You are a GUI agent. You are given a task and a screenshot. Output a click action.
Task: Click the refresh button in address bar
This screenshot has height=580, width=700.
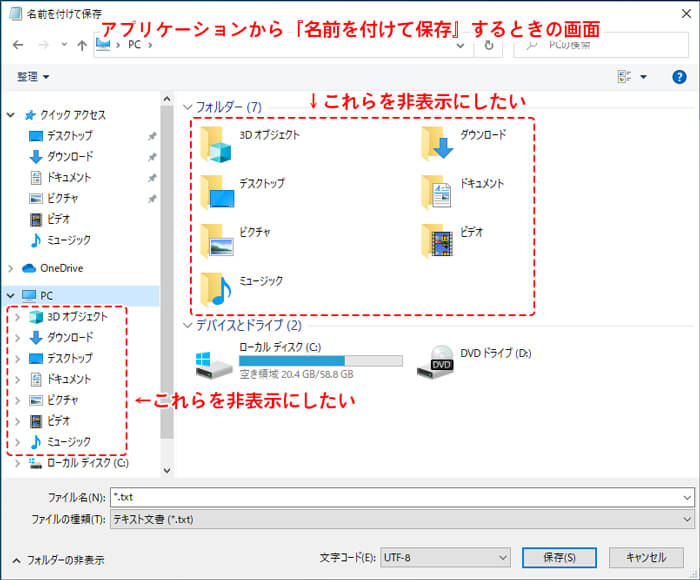coord(489,45)
